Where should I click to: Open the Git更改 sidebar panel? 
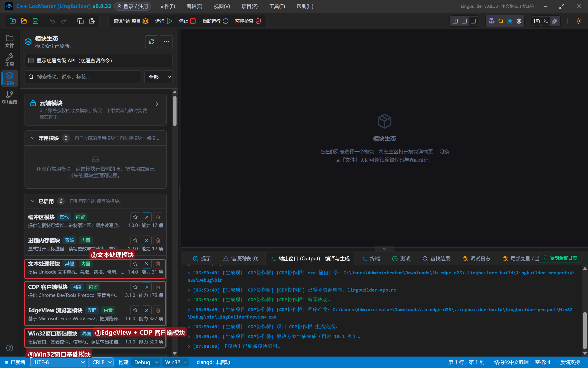[9, 97]
